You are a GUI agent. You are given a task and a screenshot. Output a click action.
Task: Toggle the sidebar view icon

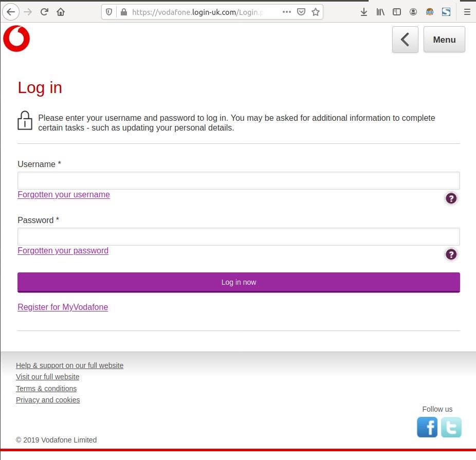[396, 12]
